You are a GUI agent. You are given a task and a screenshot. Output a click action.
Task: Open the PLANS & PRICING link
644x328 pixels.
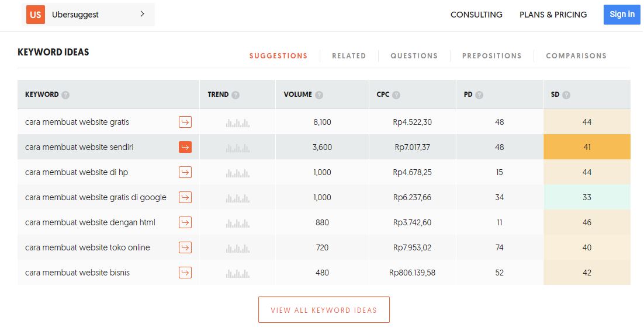pyautogui.click(x=553, y=15)
